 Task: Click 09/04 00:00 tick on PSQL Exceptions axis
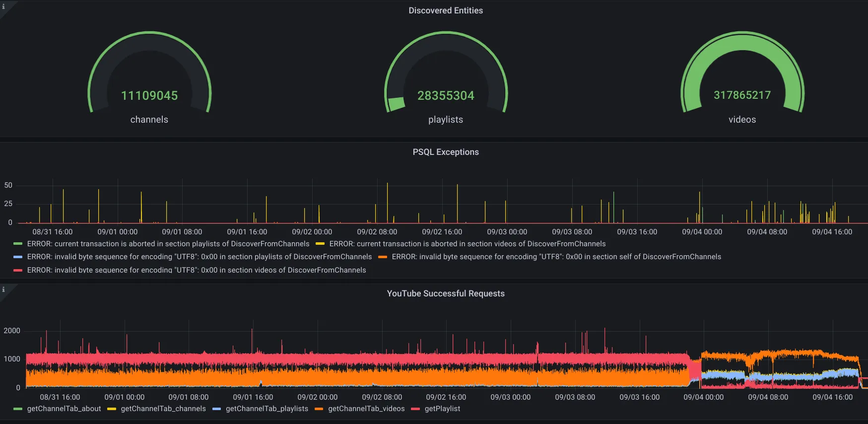(702, 232)
